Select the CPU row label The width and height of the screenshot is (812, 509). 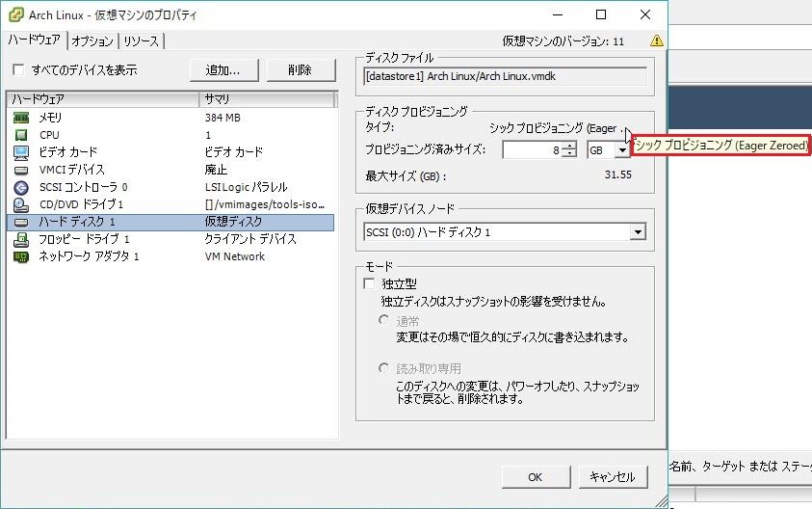tap(49, 135)
